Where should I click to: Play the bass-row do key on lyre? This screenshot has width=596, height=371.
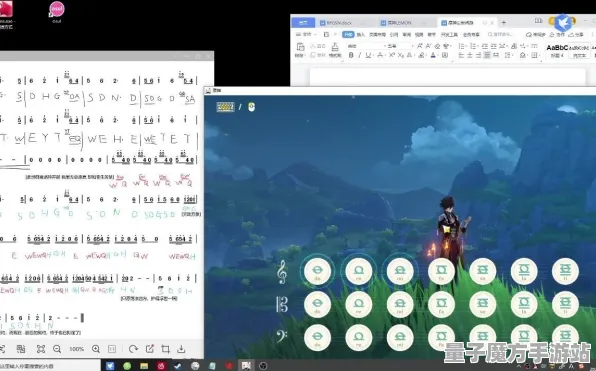[317, 338]
